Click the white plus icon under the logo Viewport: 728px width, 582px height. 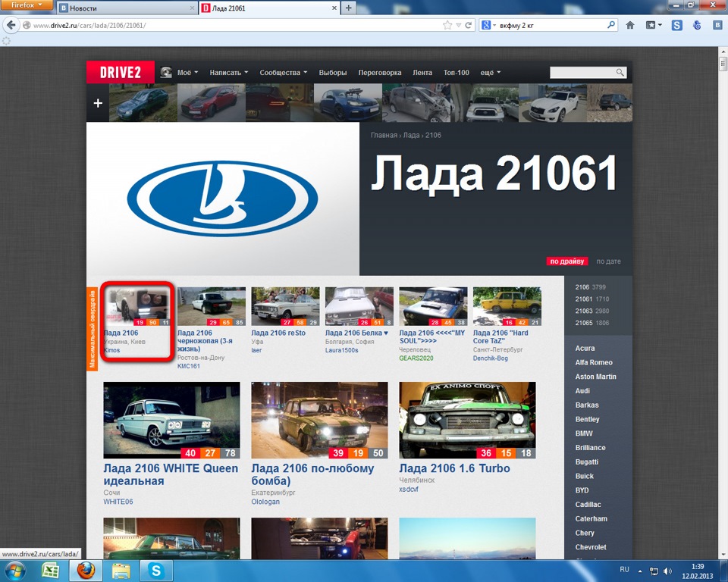tap(98, 103)
